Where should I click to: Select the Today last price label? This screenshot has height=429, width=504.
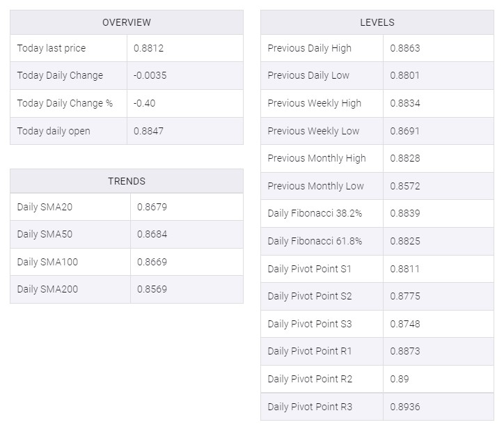[x=52, y=48]
